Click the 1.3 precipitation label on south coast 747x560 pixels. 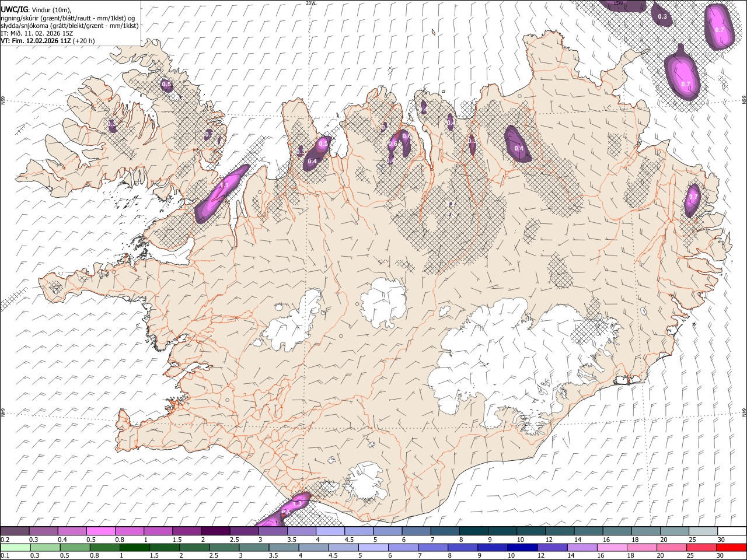pyautogui.click(x=297, y=503)
